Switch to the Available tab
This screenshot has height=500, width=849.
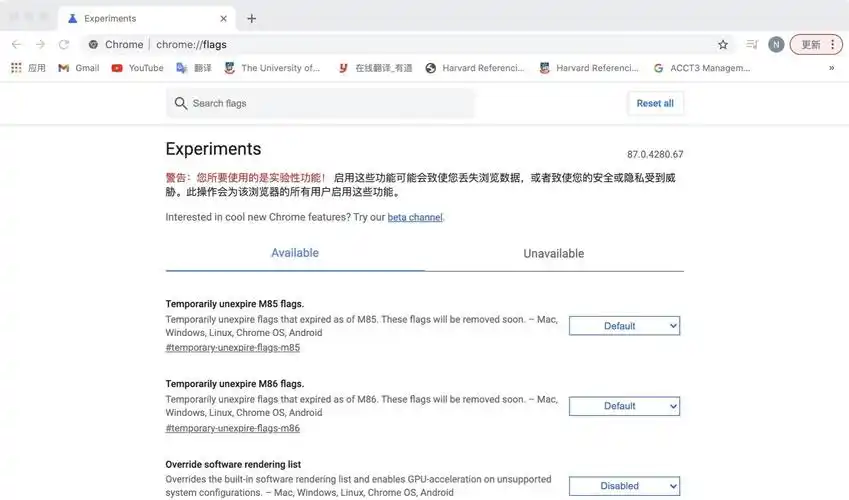295,253
